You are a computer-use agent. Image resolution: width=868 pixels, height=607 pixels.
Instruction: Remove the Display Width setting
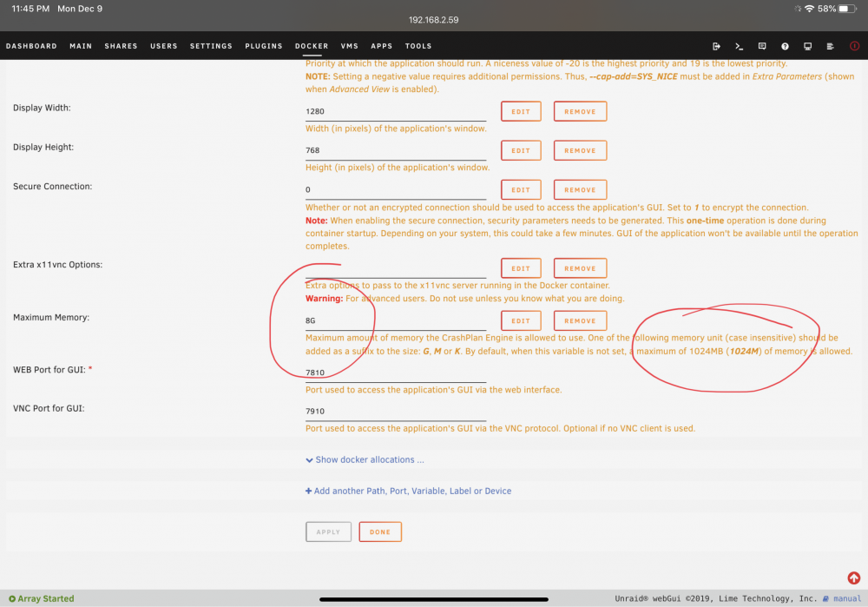click(x=580, y=111)
